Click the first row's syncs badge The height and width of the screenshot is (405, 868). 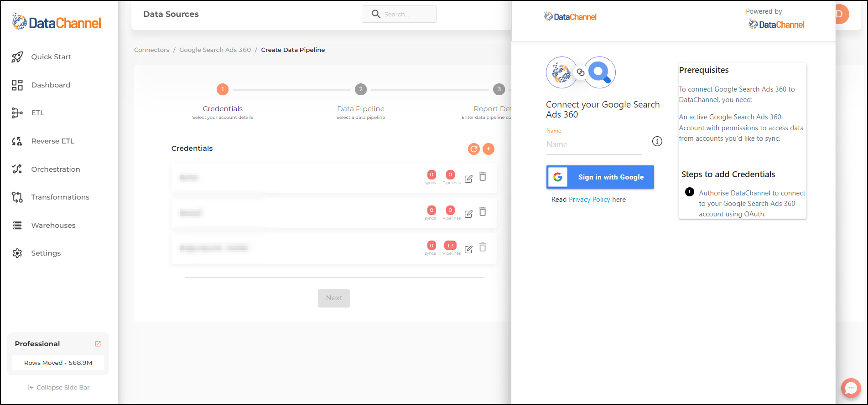click(431, 174)
